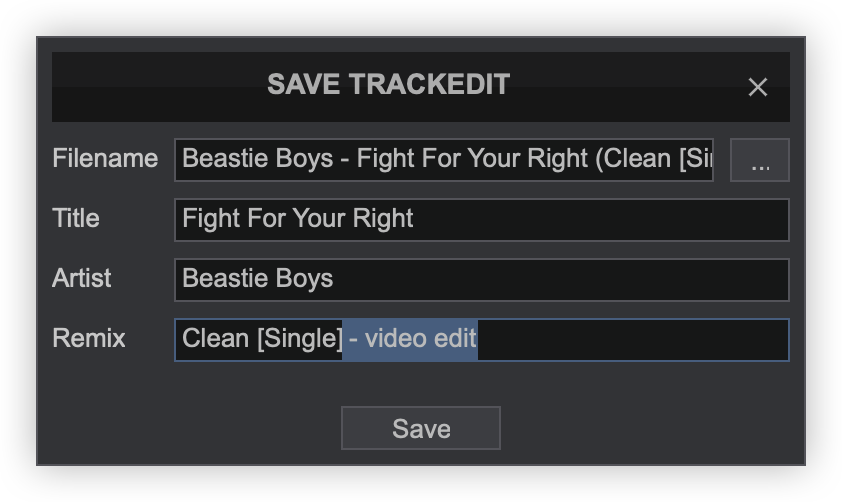Click the Title label
This screenshot has width=842, height=502.
coord(76,219)
